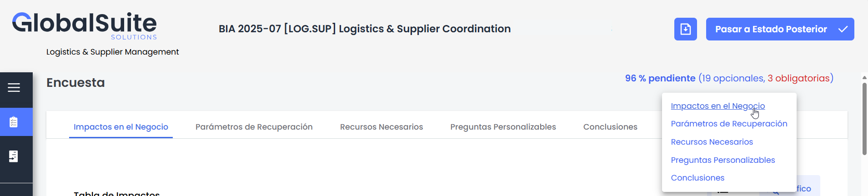Click the document exit sidebar icon

pyautogui.click(x=14, y=156)
